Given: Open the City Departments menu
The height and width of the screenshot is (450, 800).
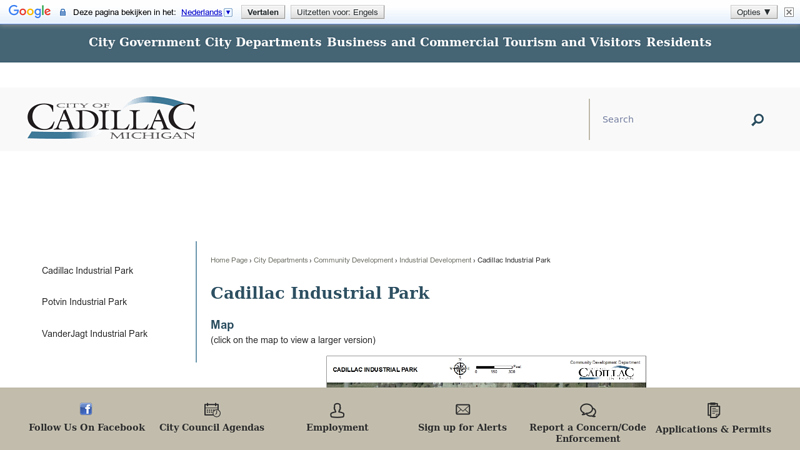Looking at the screenshot, I should 263,42.
